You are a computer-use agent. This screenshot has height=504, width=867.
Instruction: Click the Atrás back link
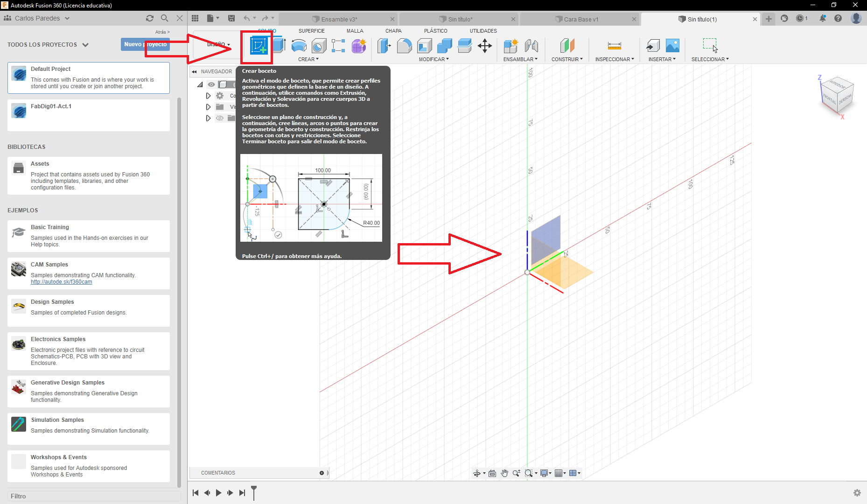pyautogui.click(x=162, y=32)
